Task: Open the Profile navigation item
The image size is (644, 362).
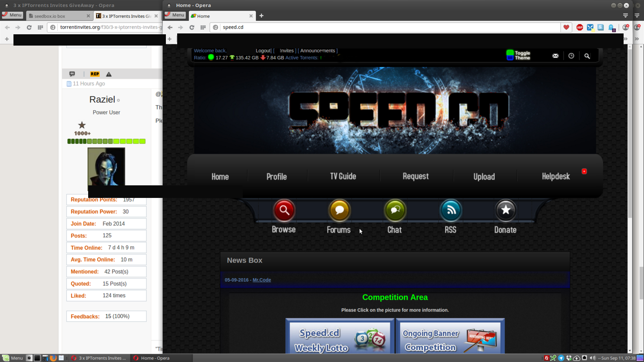Action: coord(277,177)
